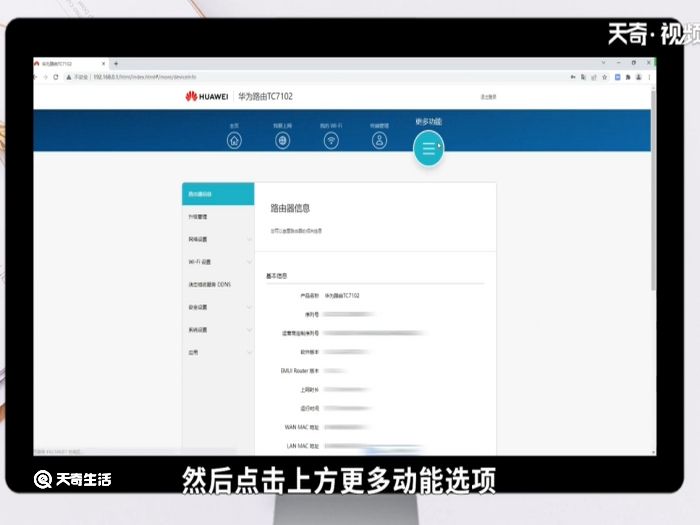Click the address bar URL 192.168.0.1
The height and width of the screenshot is (525, 700).
point(145,77)
